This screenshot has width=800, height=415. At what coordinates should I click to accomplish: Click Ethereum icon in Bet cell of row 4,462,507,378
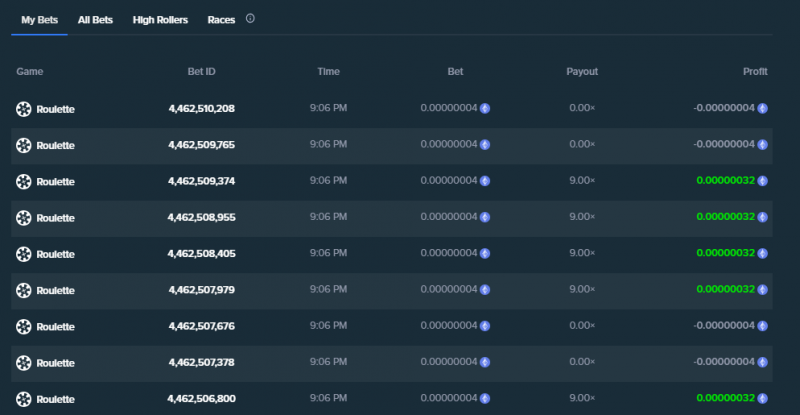[485, 362]
